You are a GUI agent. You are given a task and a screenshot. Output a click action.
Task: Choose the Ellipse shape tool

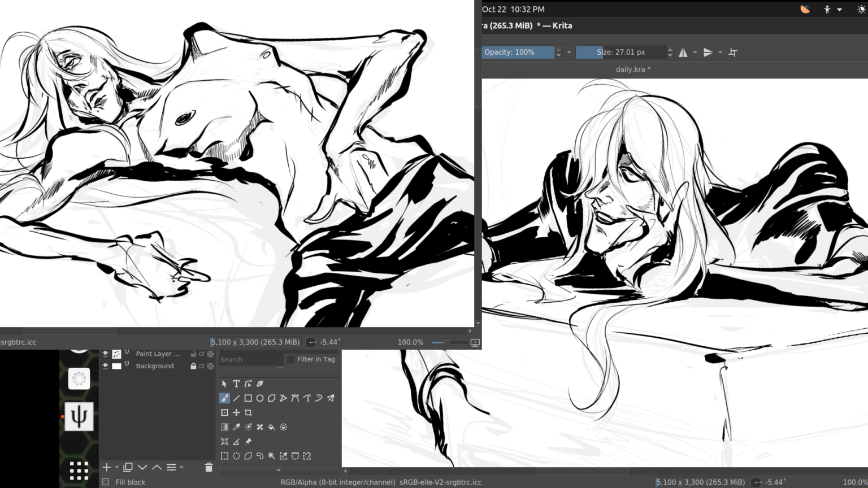point(260,398)
